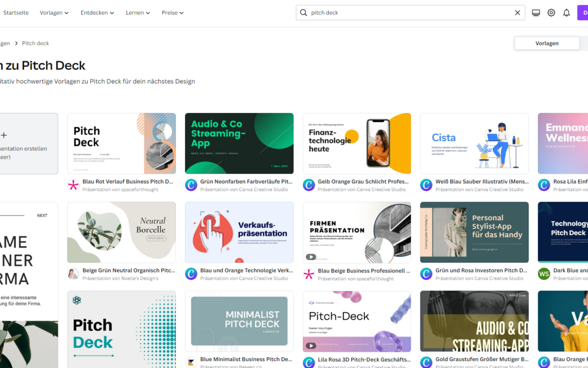
Task: Select the Neutral Borcelle thumbnail
Action: tap(121, 232)
